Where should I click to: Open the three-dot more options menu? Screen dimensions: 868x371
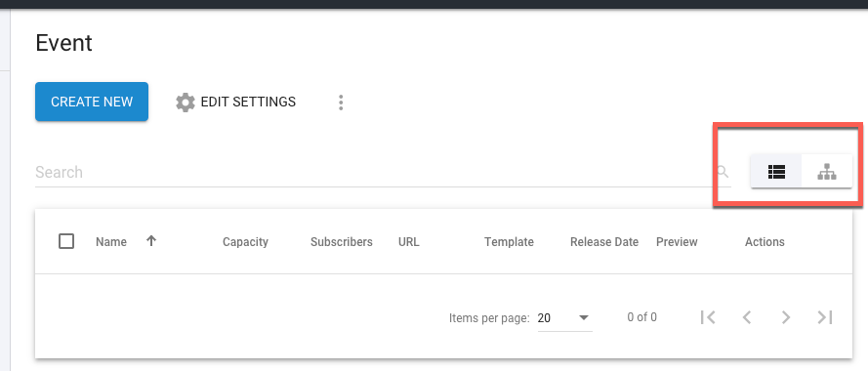pyautogui.click(x=341, y=103)
